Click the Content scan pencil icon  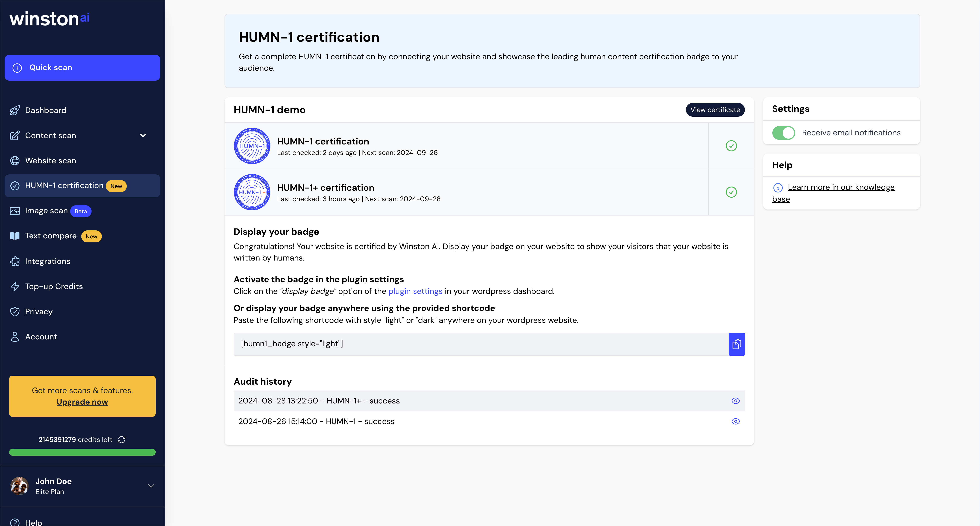tap(15, 135)
